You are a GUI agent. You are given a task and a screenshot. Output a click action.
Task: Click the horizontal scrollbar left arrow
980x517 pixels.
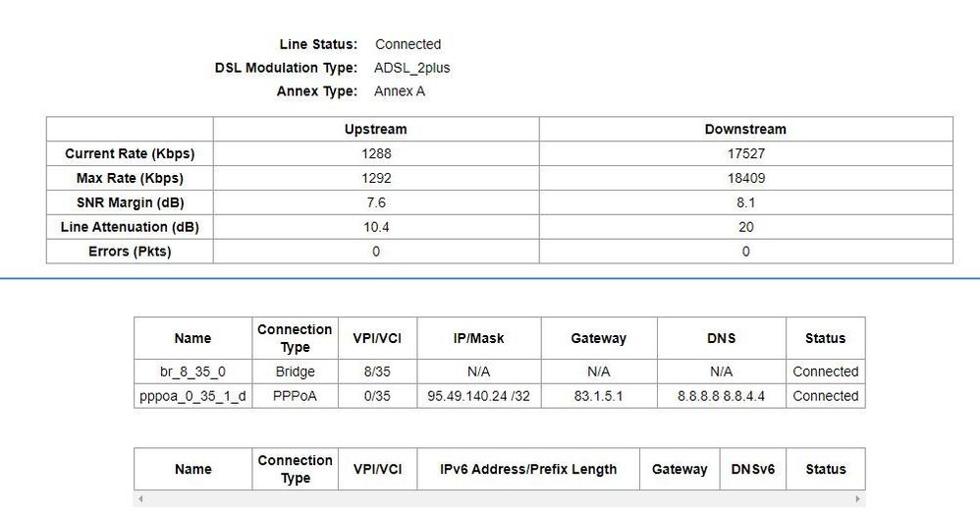pos(139,499)
